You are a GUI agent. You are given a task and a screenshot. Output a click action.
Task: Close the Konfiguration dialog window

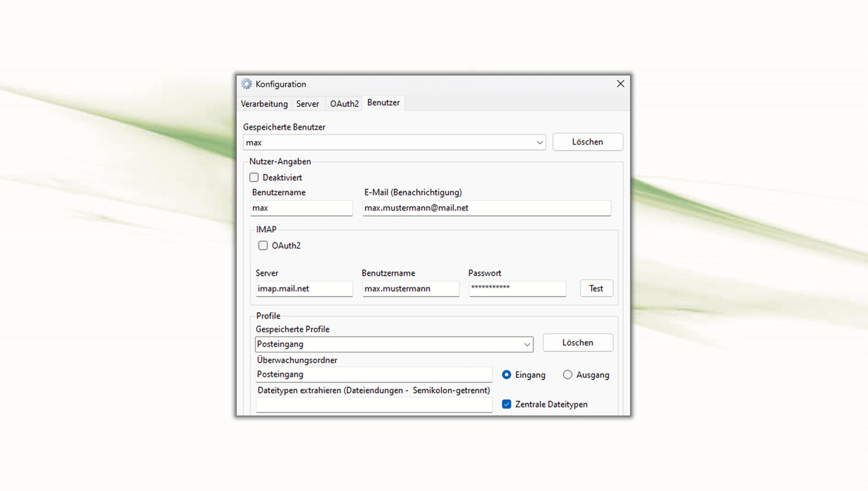pyautogui.click(x=620, y=84)
